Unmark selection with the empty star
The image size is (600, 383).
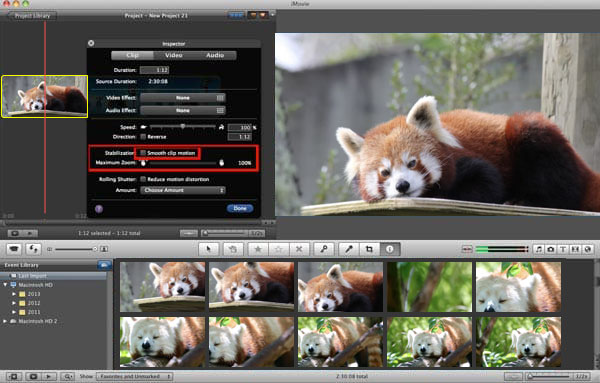coord(278,249)
